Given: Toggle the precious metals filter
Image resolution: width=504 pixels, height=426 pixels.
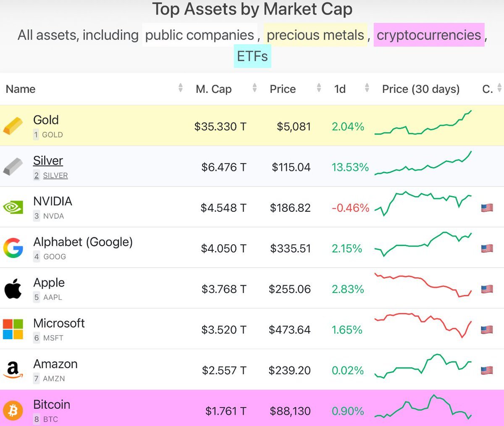Looking at the screenshot, I should pos(315,35).
